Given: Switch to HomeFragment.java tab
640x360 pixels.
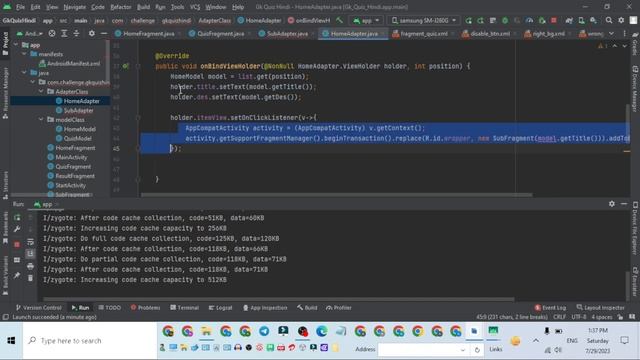Looking at the screenshot, I should 149,33.
